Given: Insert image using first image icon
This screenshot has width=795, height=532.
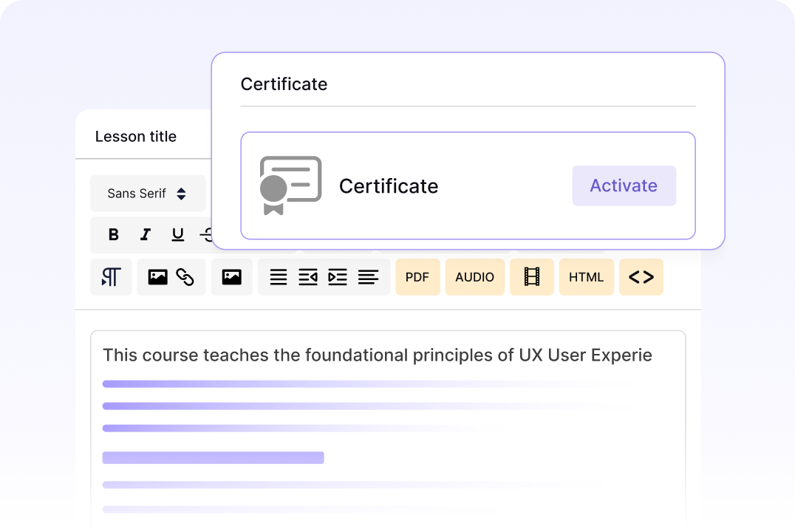Looking at the screenshot, I should coord(157,277).
